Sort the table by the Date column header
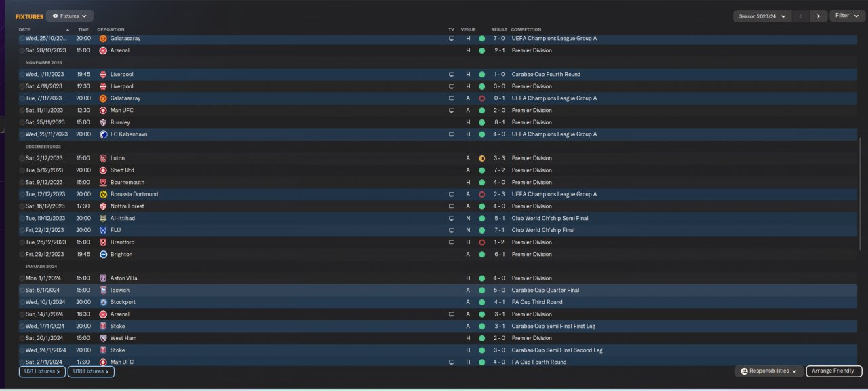 [24, 29]
